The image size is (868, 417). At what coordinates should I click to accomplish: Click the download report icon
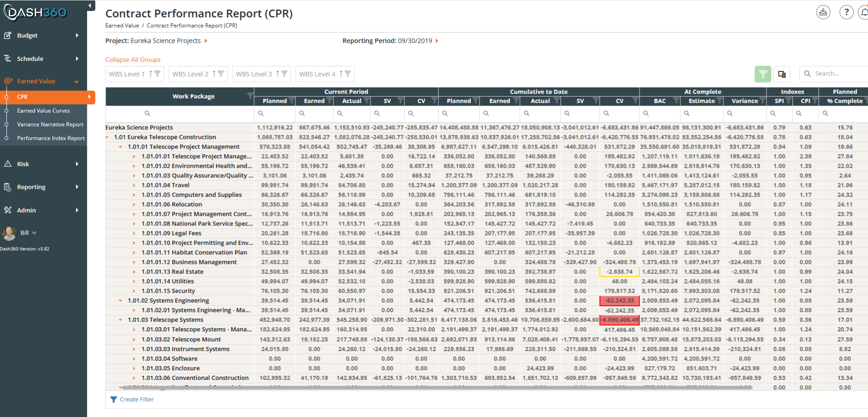823,12
